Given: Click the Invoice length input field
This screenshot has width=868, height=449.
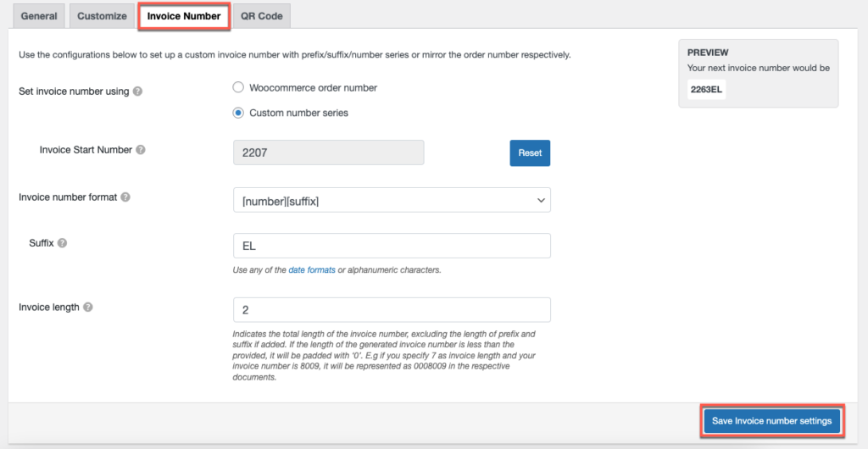Looking at the screenshot, I should click(392, 310).
